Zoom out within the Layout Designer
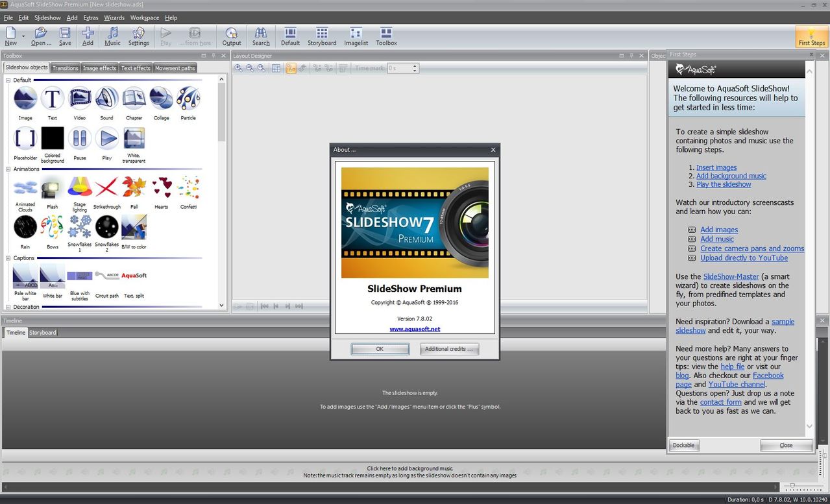Screen dimensions: 830x504 [250, 68]
